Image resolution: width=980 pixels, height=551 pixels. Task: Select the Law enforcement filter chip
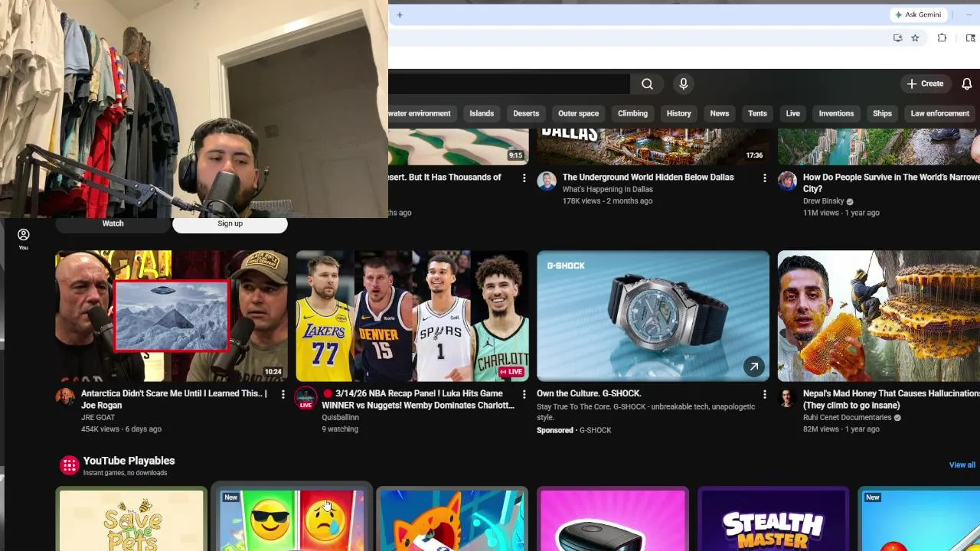click(x=939, y=113)
